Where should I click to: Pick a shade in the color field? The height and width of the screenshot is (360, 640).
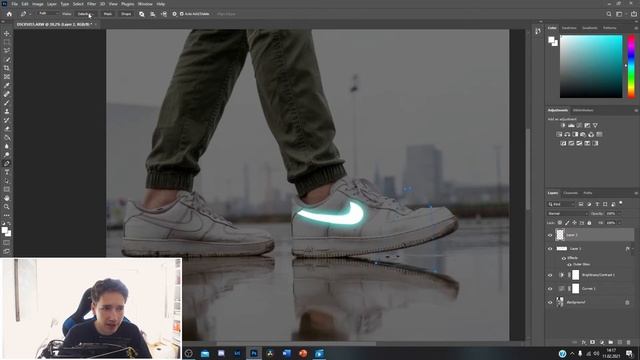[x=591, y=67]
